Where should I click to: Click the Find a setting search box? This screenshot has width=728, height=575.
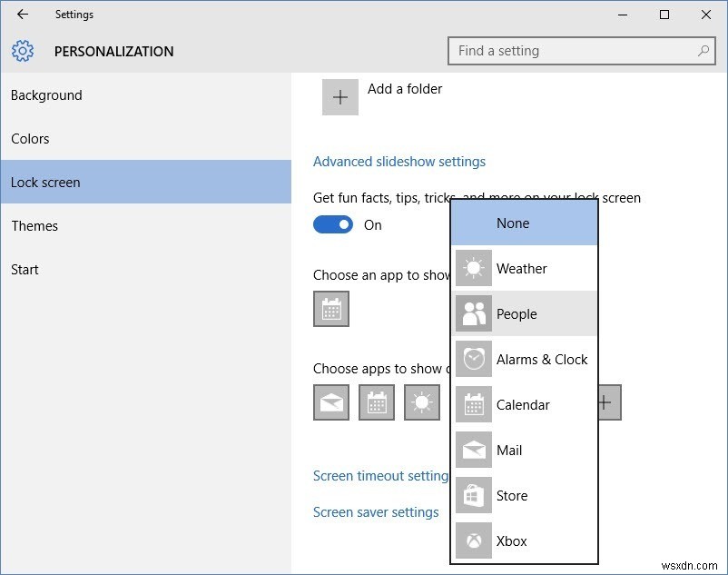572,51
